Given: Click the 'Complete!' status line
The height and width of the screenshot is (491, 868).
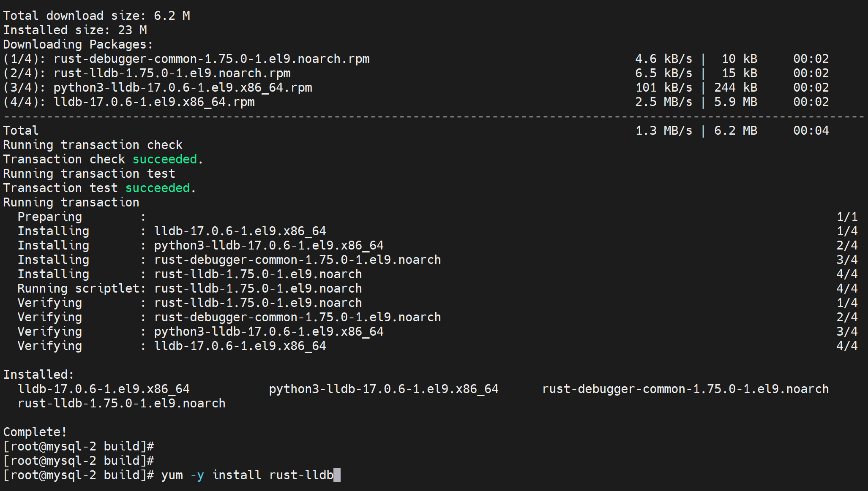Looking at the screenshot, I should (35, 432).
